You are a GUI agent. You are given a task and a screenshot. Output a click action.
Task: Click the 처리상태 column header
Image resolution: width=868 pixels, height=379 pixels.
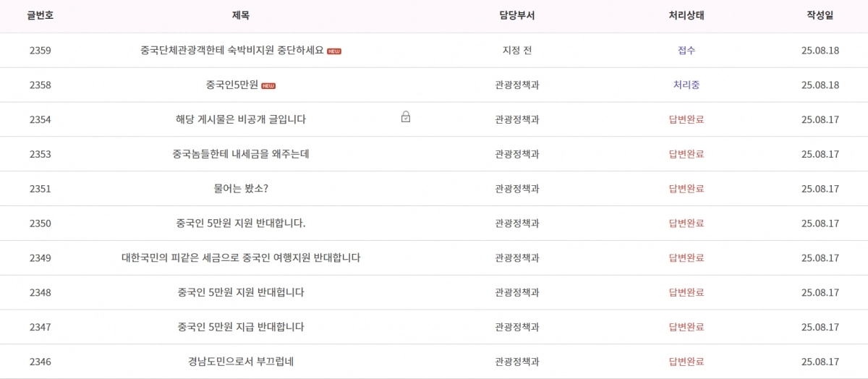pyautogui.click(x=686, y=16)
